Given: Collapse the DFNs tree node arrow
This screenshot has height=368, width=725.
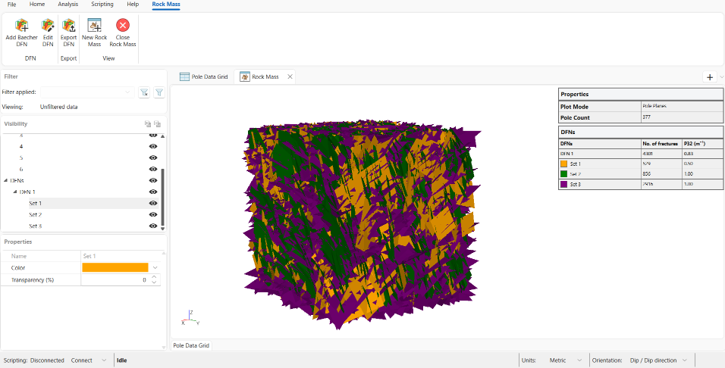Looking at the screenshot, I should [x=6, y=180].
